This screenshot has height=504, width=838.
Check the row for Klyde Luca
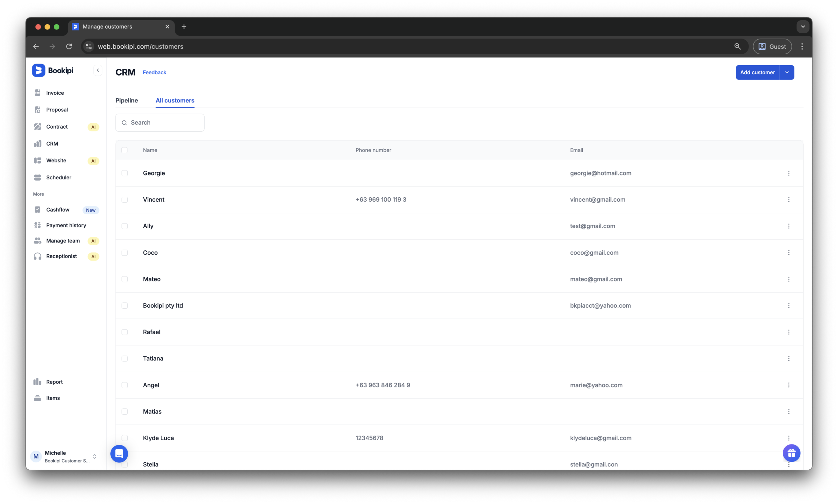(x=125, y=438)
